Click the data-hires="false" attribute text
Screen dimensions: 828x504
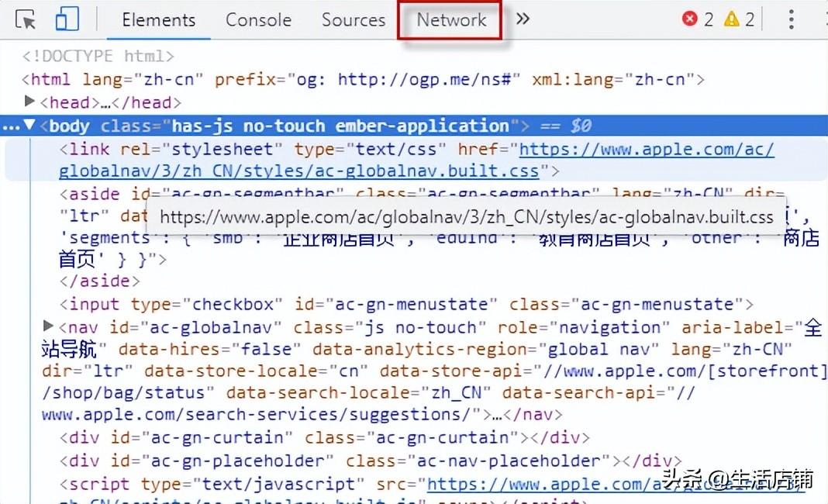point(209,349)
